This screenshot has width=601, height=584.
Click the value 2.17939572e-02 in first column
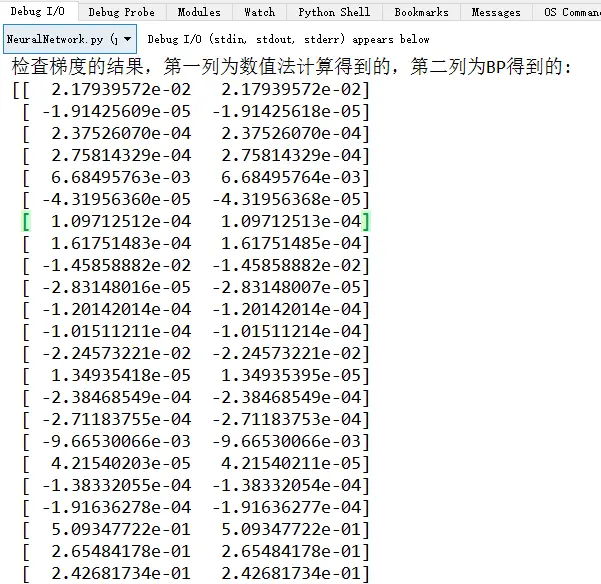pos(121,90)
